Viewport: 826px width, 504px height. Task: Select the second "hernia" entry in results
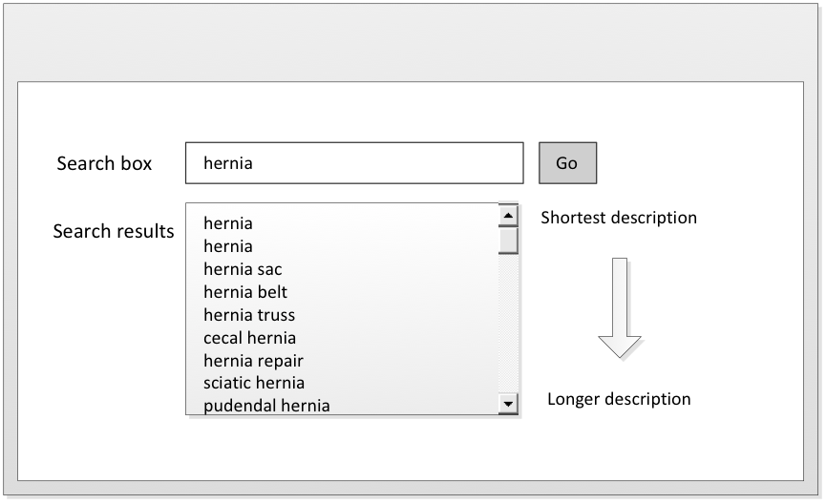pos(228,246)
